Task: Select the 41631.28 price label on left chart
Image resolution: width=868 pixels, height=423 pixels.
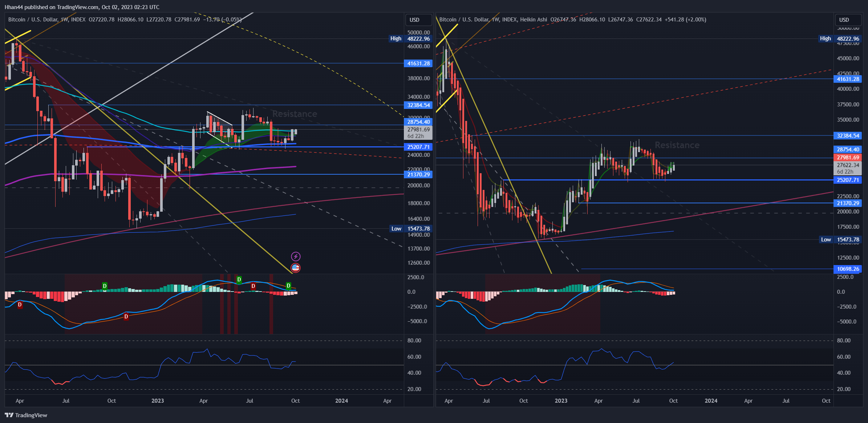Action: tap(418, 63)
